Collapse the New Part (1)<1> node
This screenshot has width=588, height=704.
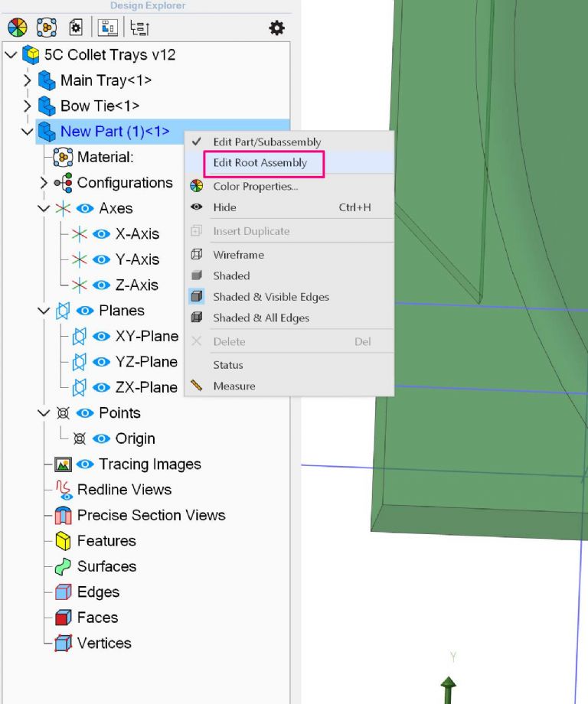pos(28,132)
